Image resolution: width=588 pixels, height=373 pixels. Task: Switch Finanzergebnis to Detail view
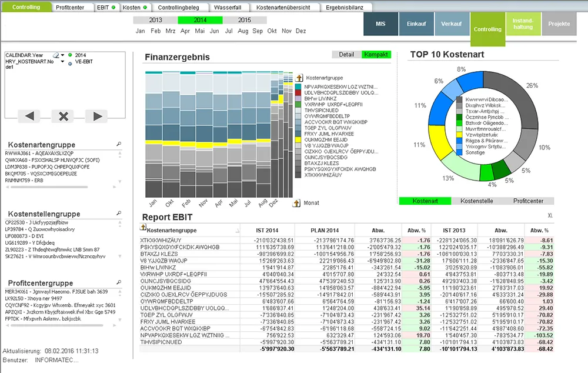[x=346, y=54]
